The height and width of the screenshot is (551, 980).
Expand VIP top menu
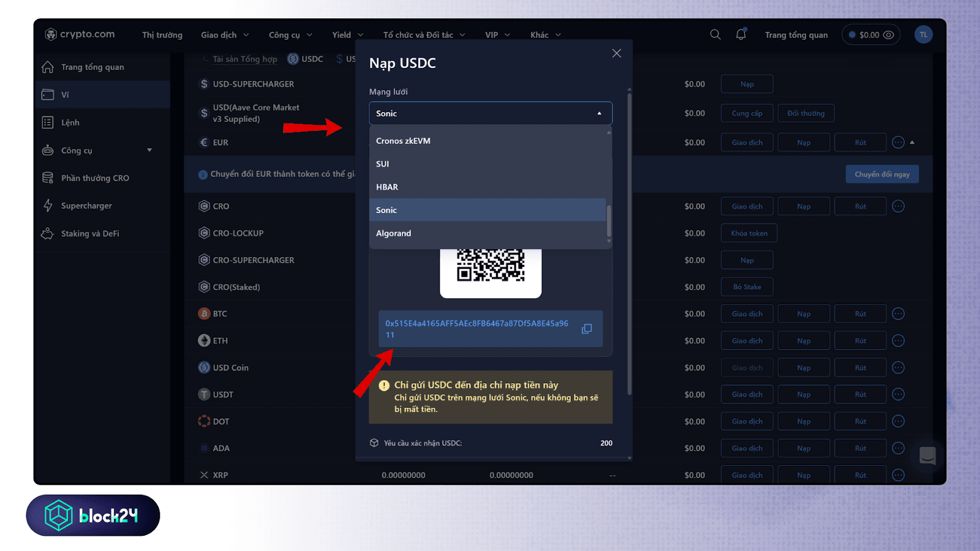(497, 35)
